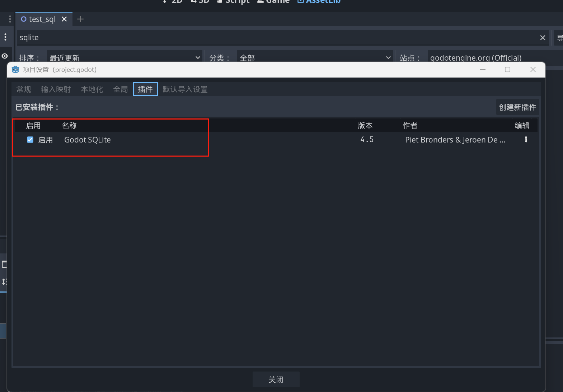Clear the sqlite search field
The width and height of the screenshot is (563, 392).
(x=543, y=37)
